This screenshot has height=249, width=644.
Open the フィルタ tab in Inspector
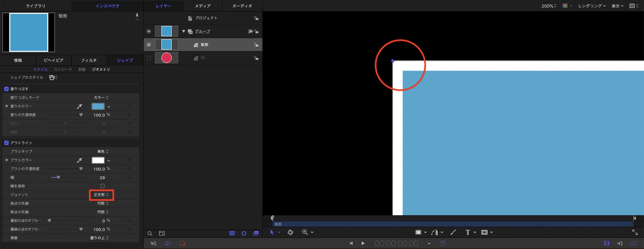[89, 60]
